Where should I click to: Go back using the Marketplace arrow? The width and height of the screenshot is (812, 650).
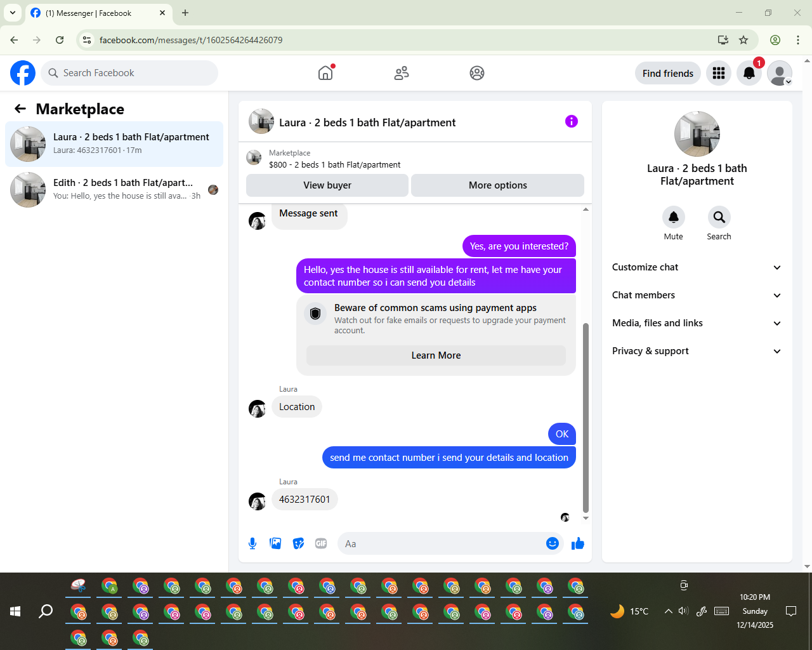20,109
